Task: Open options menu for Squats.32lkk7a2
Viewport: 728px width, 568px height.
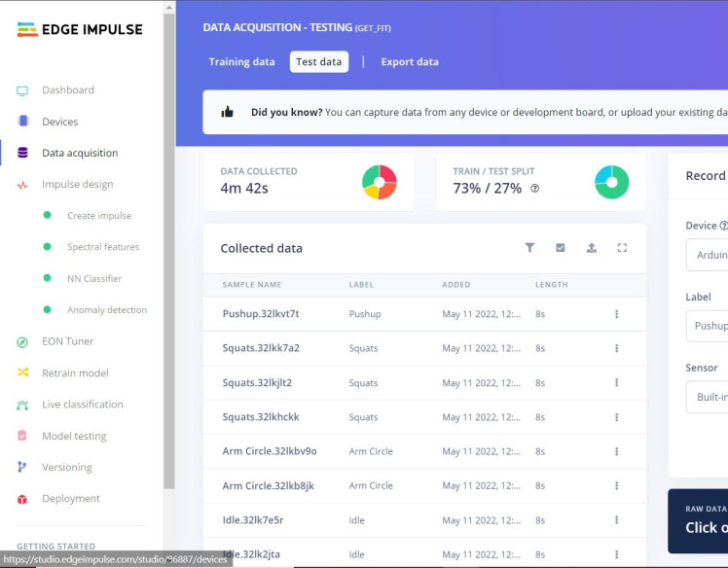Action: coord(616,348)
